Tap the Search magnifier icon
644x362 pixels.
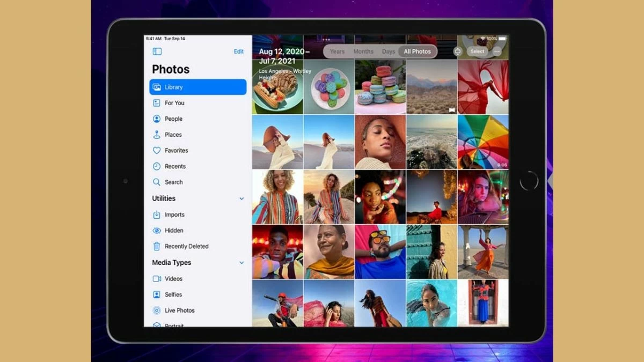[x=157, y=182]
